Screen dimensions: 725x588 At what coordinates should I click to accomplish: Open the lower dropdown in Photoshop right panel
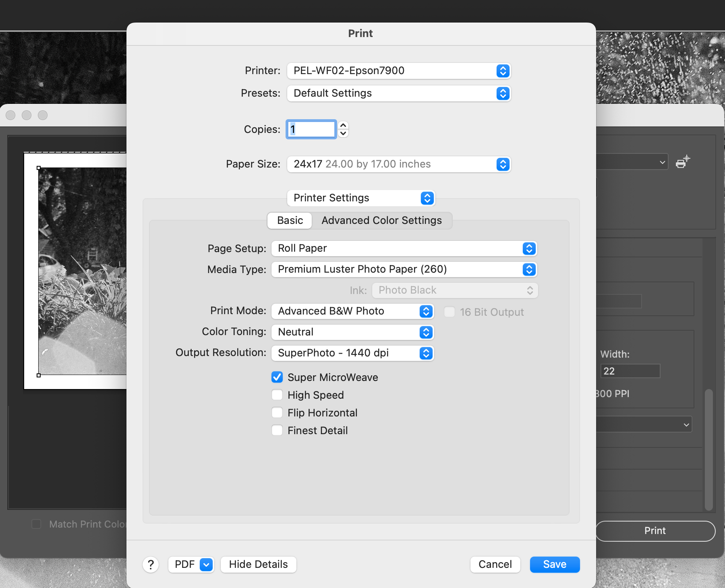pos(644,424)
